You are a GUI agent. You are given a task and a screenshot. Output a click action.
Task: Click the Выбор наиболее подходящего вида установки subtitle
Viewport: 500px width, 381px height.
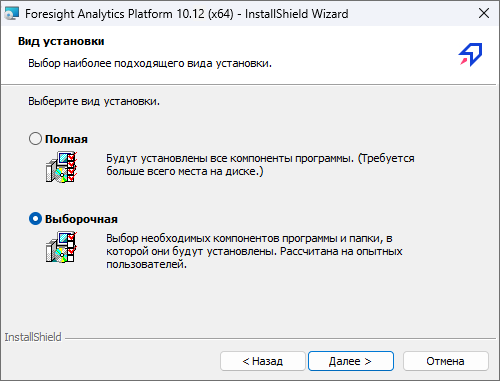coord(150,63)
